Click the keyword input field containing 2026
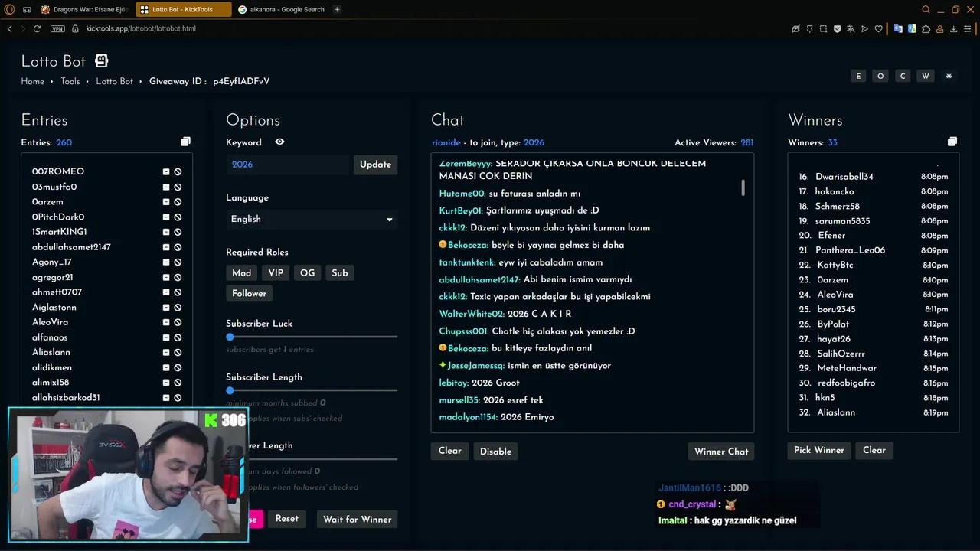980x551 pixels. tap(288, 165)
